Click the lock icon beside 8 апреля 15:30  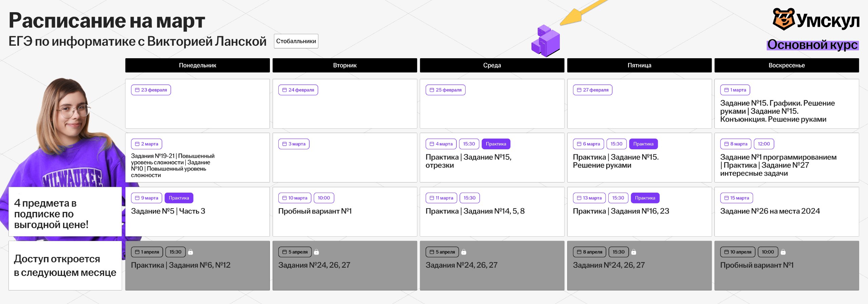point(634,252)
